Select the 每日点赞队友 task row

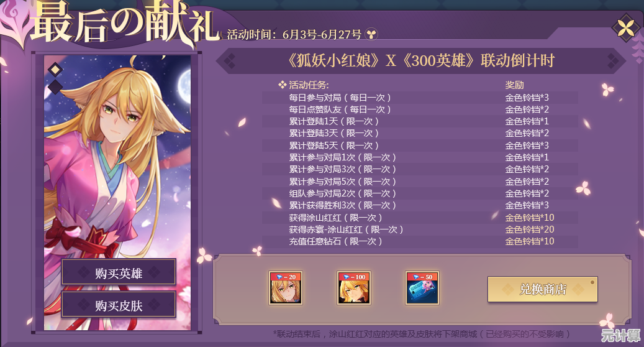pyautogui.click(x=420, y=109)
